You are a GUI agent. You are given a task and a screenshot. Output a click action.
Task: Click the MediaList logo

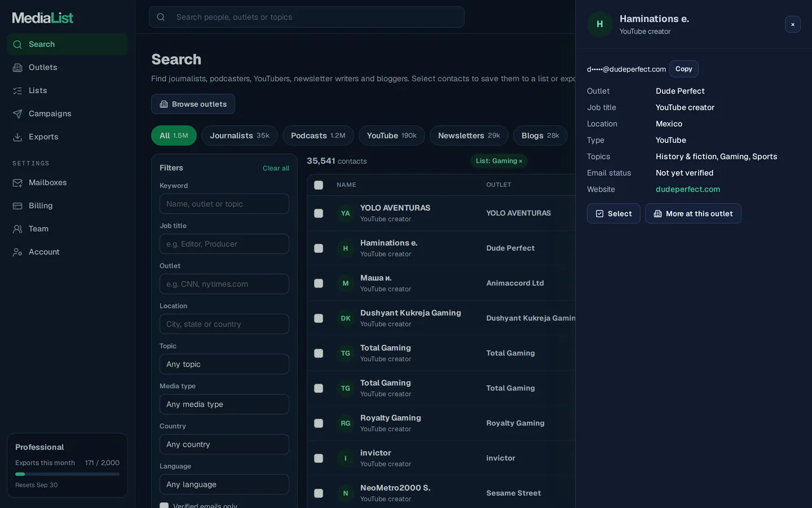(x=43, y=18)
